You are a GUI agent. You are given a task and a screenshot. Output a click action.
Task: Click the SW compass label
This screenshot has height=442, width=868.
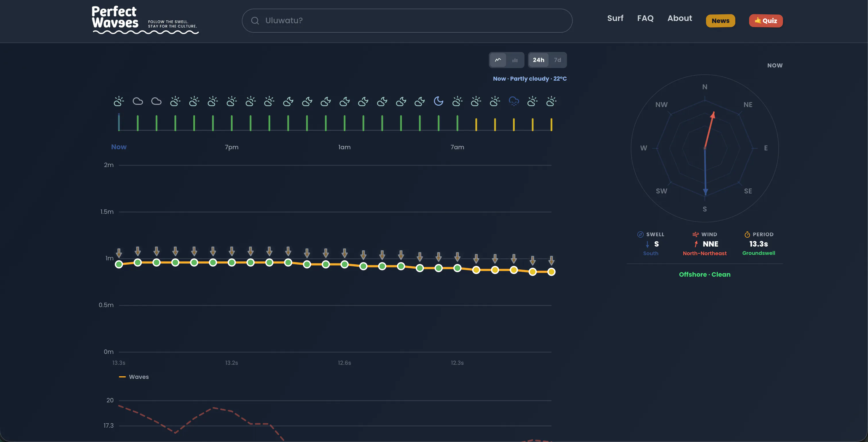661,191
